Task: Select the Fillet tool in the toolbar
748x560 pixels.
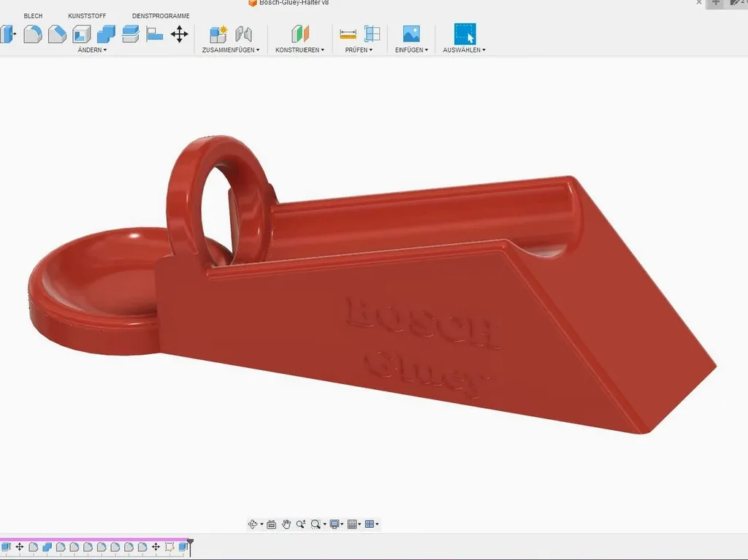Action: pos(32,34)
